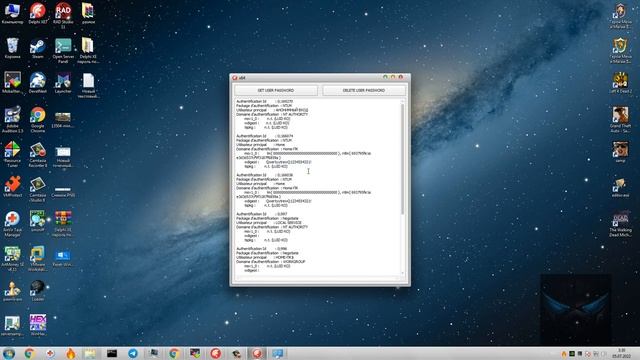Launch the Delphi XE7 shortcut
The height and width of the screenshot is (360, 640).
[38, 13]
